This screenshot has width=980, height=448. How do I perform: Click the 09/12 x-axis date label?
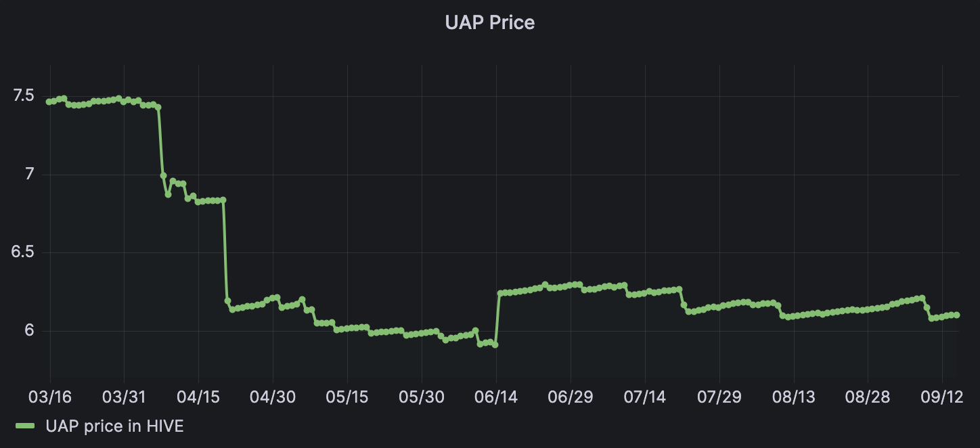tap(943, 395)
